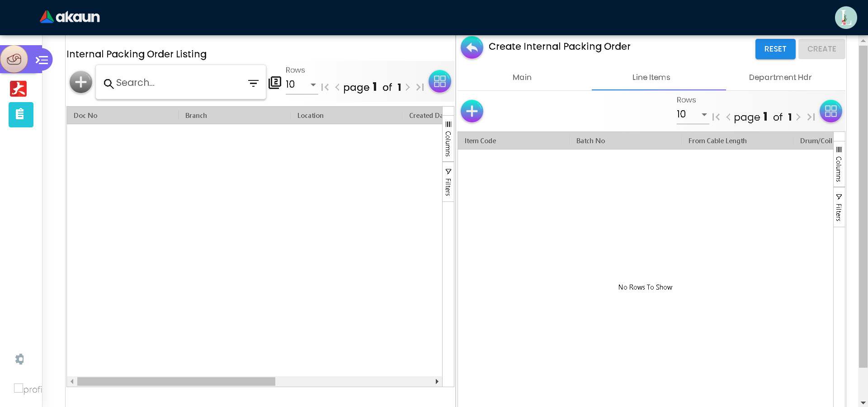868x407 pixels.
Task: Expand Filters panel in line items grid
Action: pyautogui.click(x=839, y=207)
